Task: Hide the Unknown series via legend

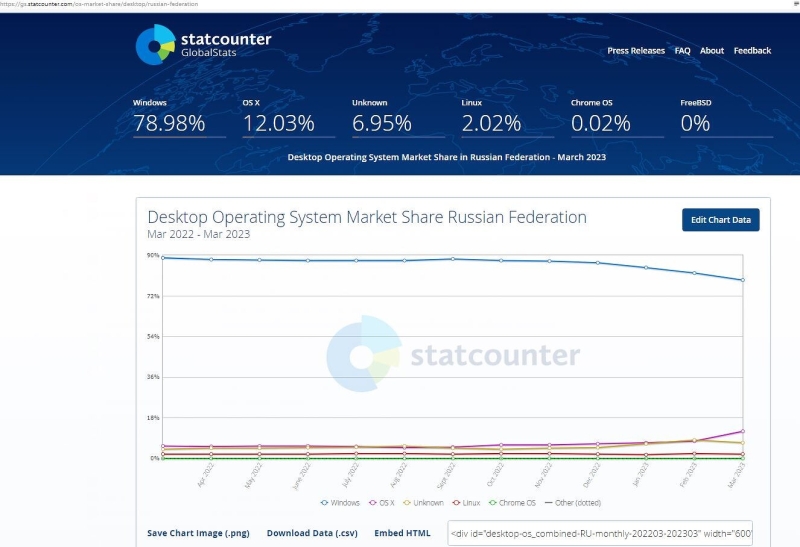Action: pos(424,503)
